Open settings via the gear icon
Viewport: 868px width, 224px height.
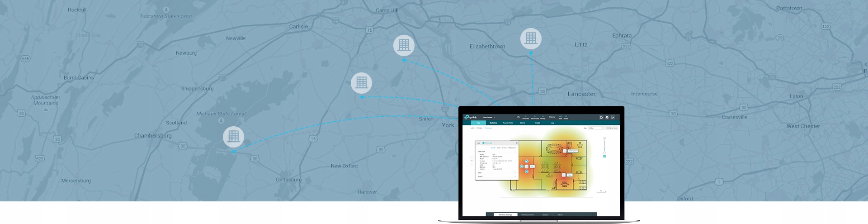[607, 117]
